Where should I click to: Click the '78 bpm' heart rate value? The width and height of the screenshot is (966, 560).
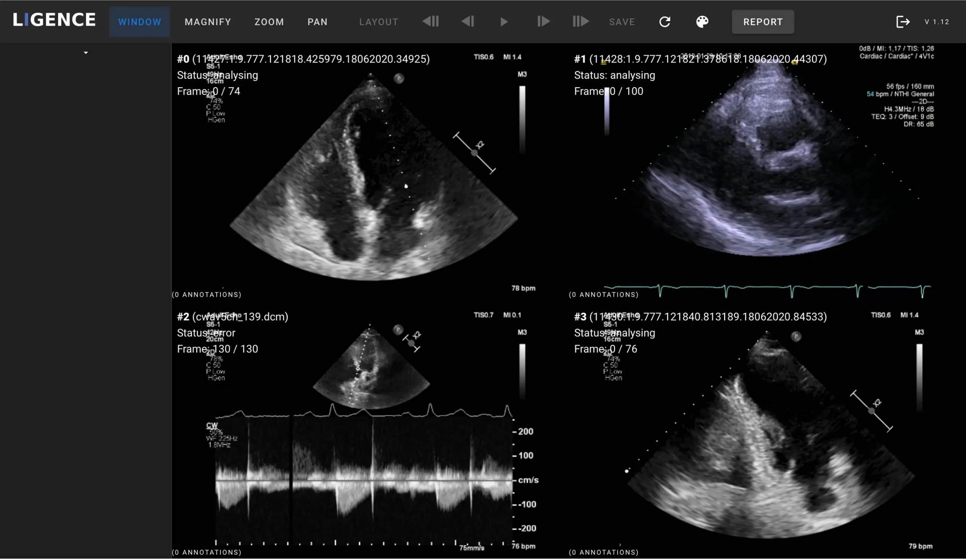523,288
